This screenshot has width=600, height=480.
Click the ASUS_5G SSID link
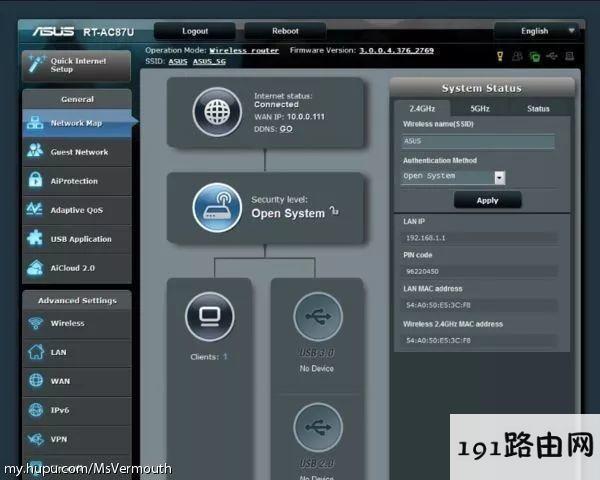[x=209, y=62]
